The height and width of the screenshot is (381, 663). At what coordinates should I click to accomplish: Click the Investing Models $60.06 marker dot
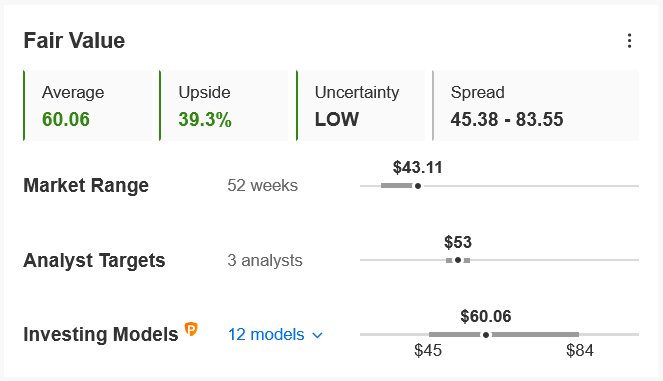coord(486,334)
